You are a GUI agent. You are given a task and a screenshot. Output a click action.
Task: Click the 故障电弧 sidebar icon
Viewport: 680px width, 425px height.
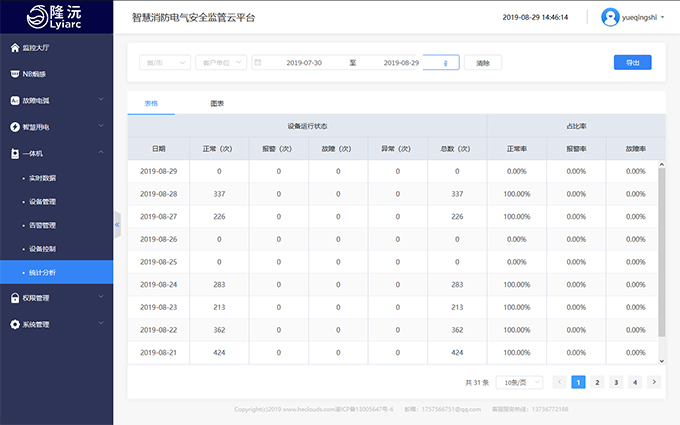click(x=13, y=100)
